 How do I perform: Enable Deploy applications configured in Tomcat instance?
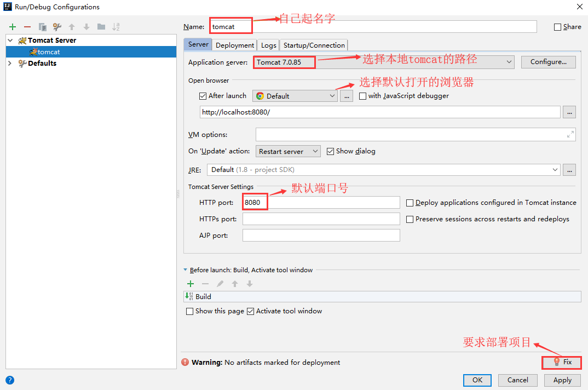pyautogui.click(x=410, y=203)
